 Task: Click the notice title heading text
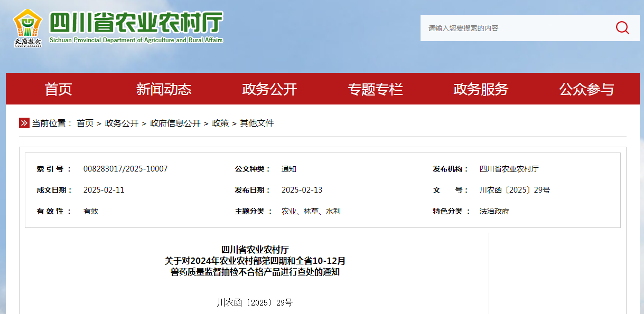point(255,261)
